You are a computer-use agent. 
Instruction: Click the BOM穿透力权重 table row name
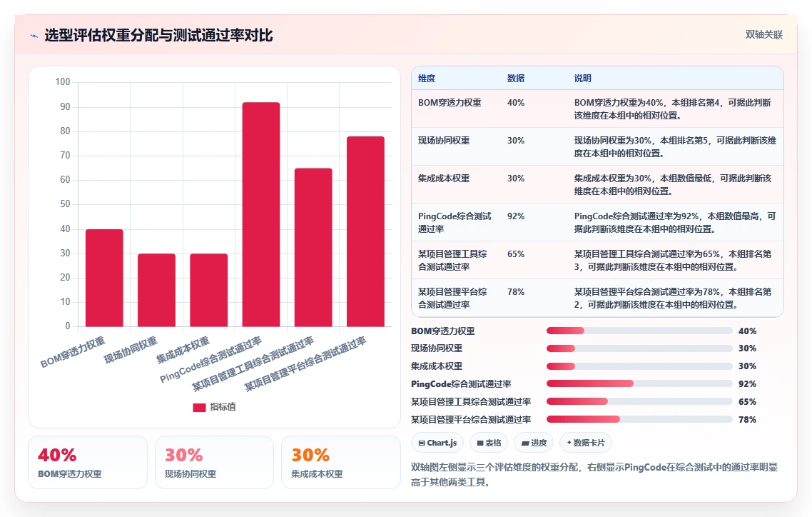[x=450, y=103]
